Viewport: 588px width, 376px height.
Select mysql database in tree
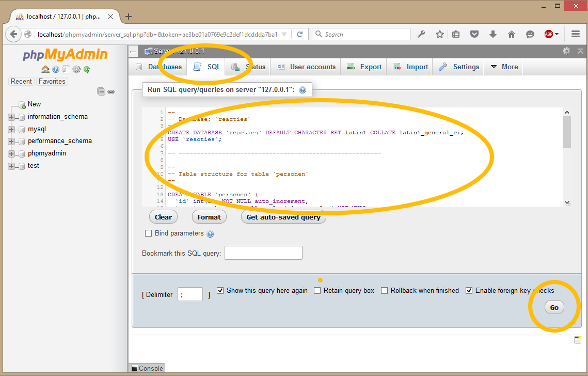(x=37, y=129)
